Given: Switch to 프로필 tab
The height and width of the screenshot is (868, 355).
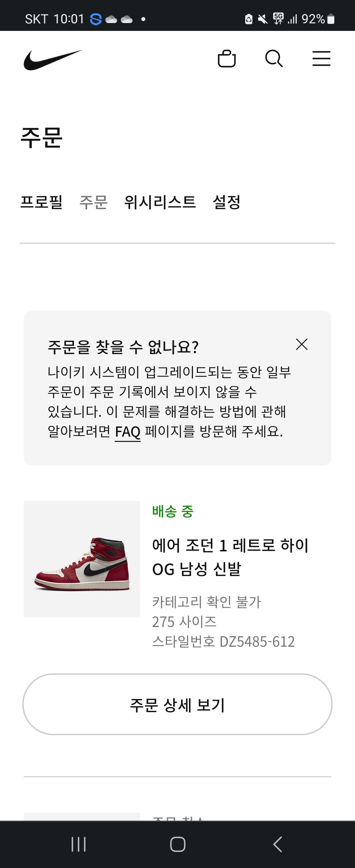Looking at the screenshot, I should [41, 202].
